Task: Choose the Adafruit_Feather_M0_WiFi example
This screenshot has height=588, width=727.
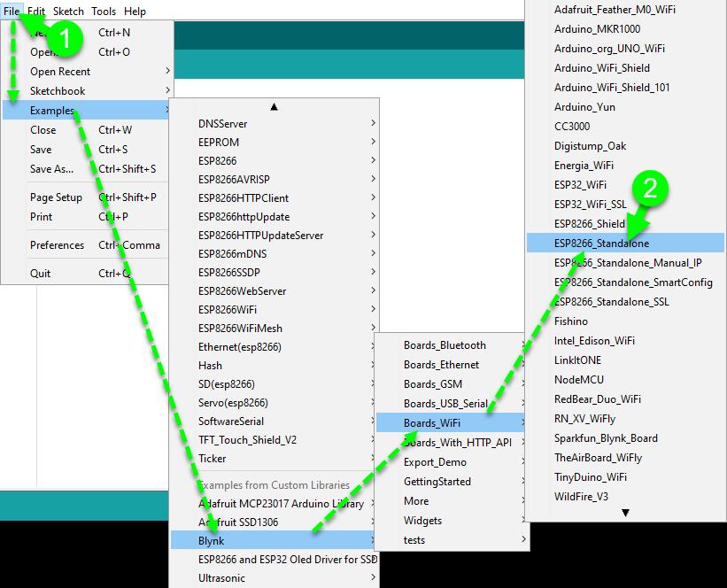Action: [625, 9]
